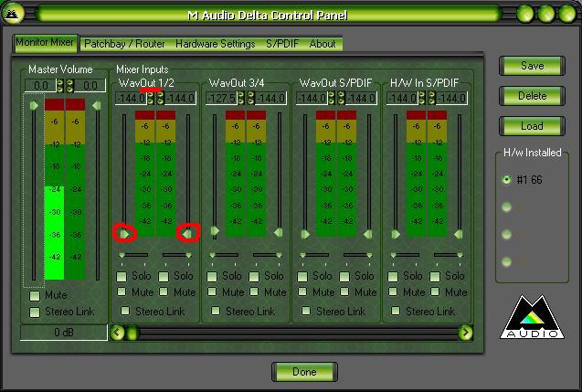
Task: Check right Mute for WavOut 1/2
Action: (164, 291)
